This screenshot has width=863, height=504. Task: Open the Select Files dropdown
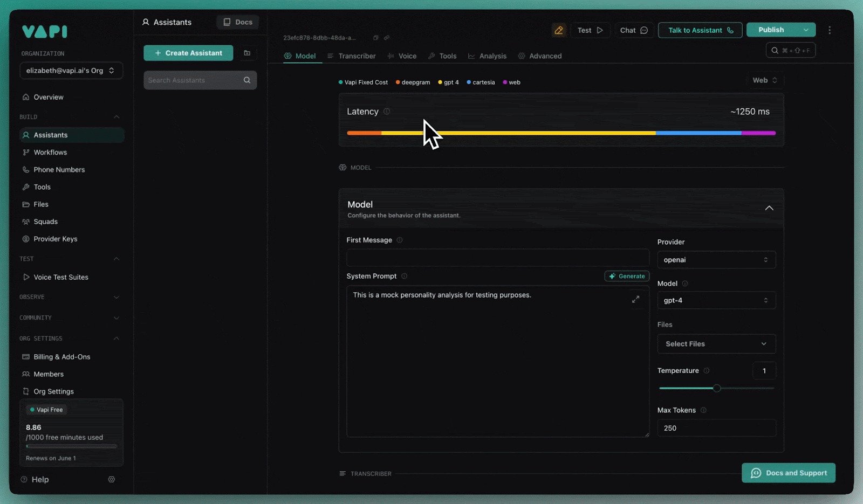(x=716, y=344)
